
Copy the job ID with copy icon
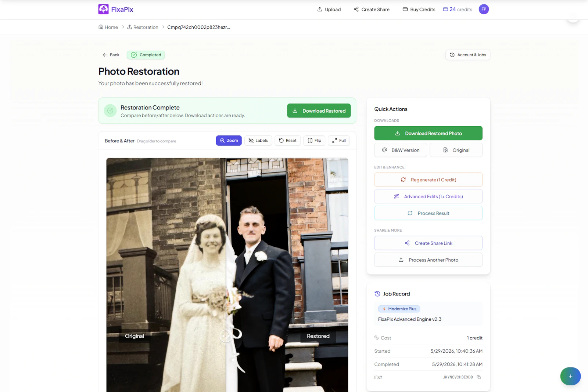[478, 377]
